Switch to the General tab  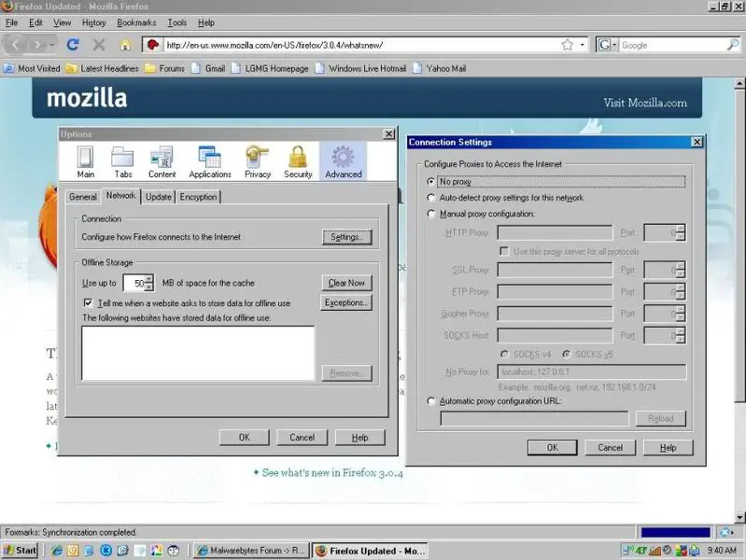(x=83, y=197)
